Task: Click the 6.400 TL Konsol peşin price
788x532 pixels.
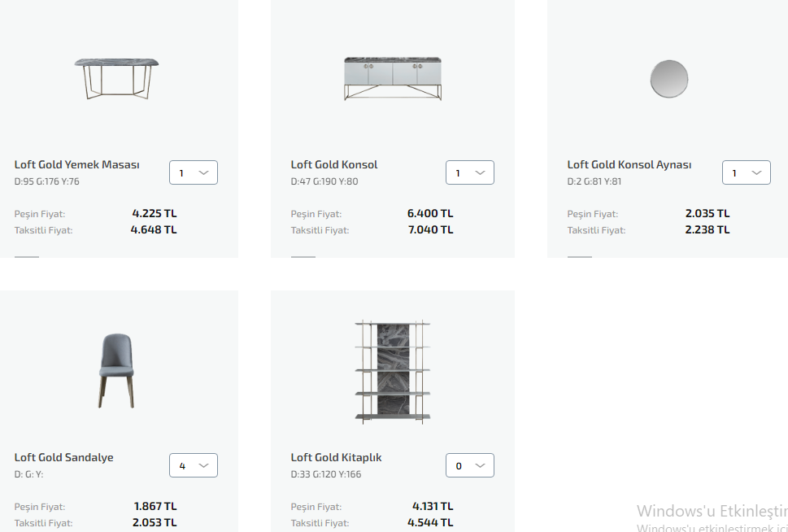Action: click(430, 213)
